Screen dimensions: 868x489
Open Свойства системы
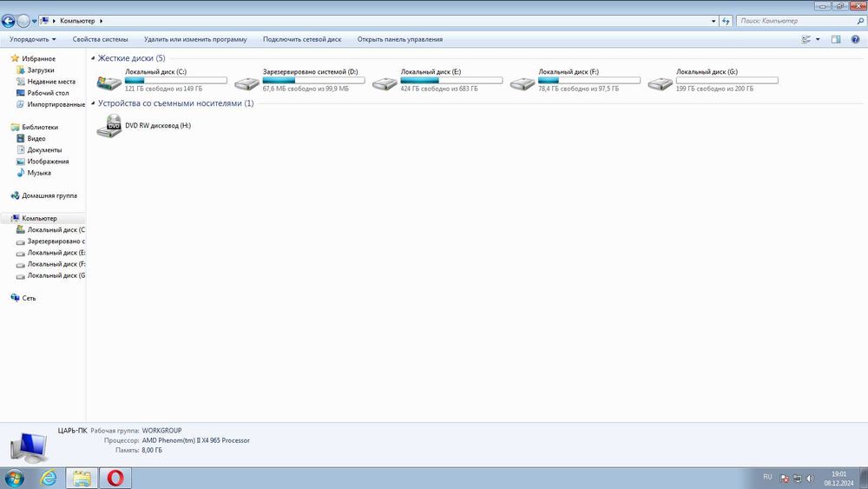100,39
